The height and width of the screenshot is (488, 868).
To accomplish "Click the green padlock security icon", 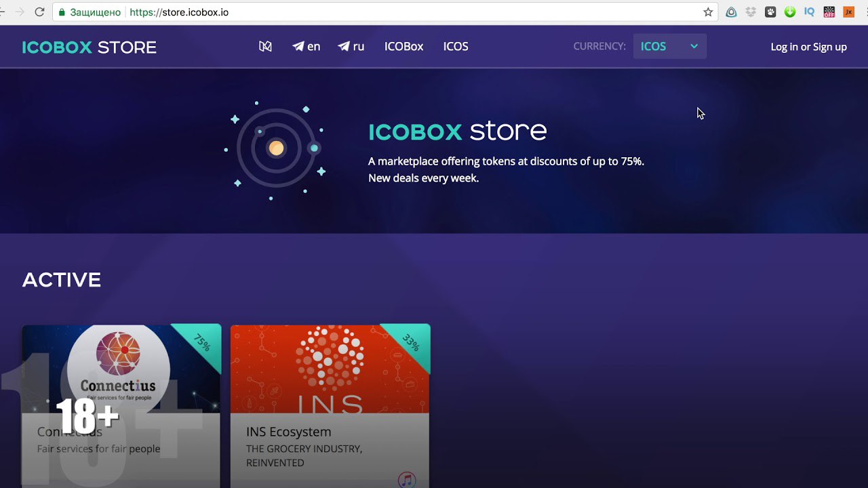I will 62,12.
